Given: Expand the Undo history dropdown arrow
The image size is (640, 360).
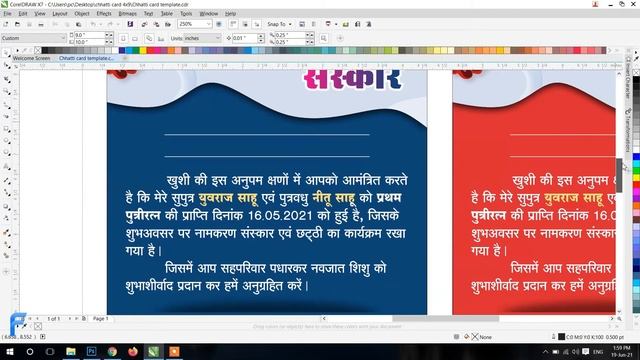Looking at the screenshot, I should pyautogui.click(x=100, y=24).
